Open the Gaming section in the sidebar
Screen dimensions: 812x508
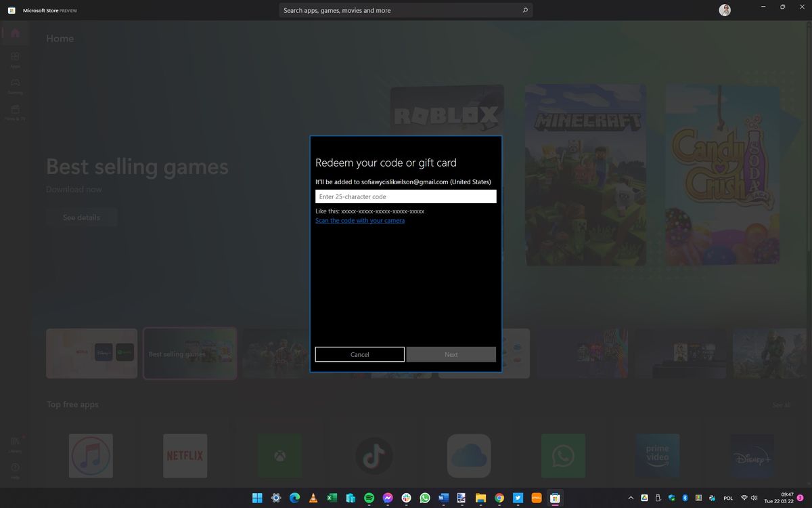click(14, 85)
